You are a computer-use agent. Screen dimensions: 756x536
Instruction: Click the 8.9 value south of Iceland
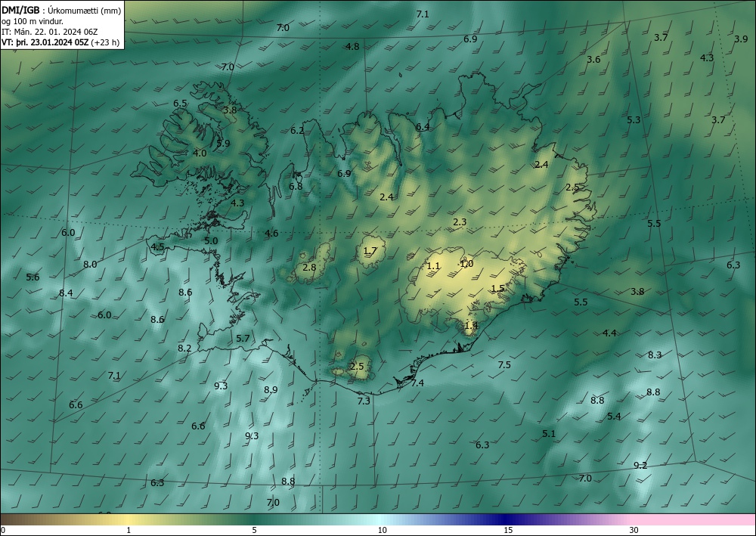point(271,389)
